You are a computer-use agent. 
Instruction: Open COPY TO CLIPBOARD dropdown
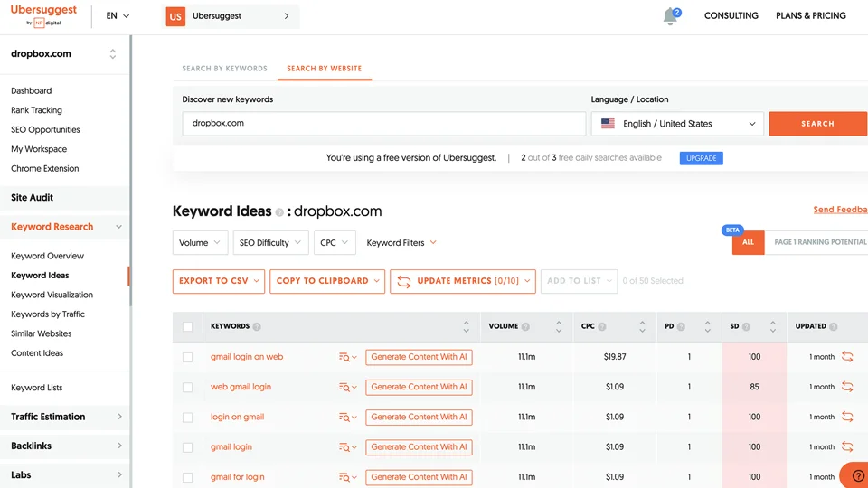pos(327,281)
